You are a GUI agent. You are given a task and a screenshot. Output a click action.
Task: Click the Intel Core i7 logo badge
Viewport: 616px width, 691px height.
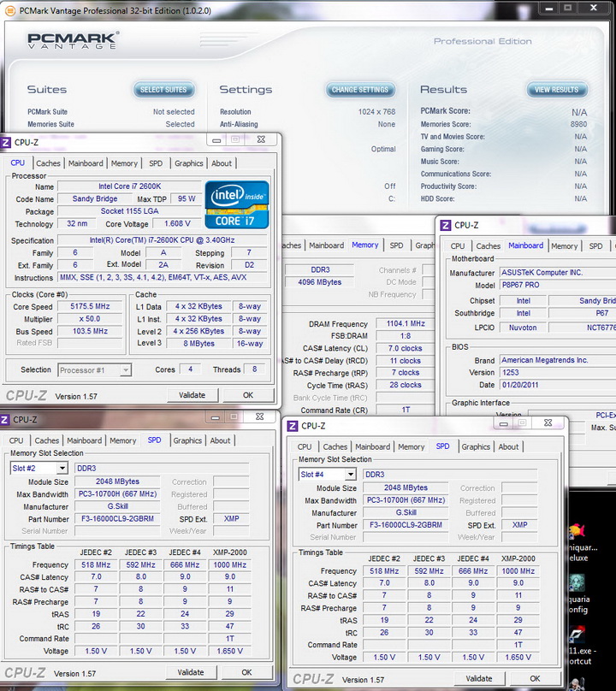[237, 205]
